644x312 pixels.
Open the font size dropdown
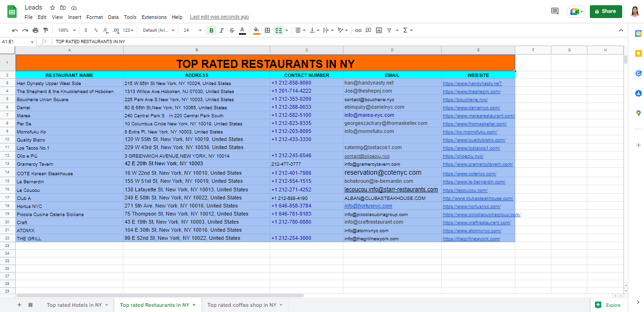point(192,30)
